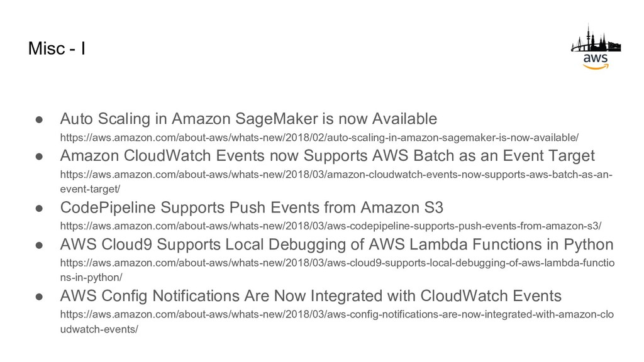Click the AWS Hamburg skyline logo
The image size is (644, 362).
[596, 47]
